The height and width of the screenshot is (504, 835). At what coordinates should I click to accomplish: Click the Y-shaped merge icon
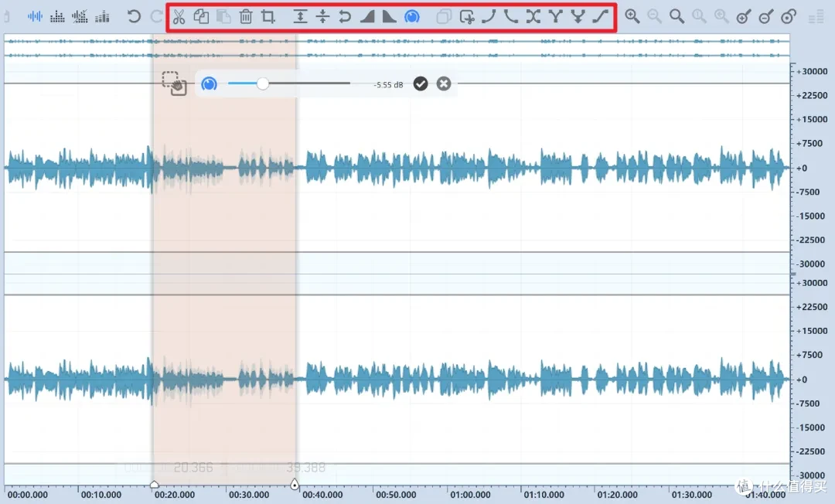pyautogui.click(x=555, y=17)
